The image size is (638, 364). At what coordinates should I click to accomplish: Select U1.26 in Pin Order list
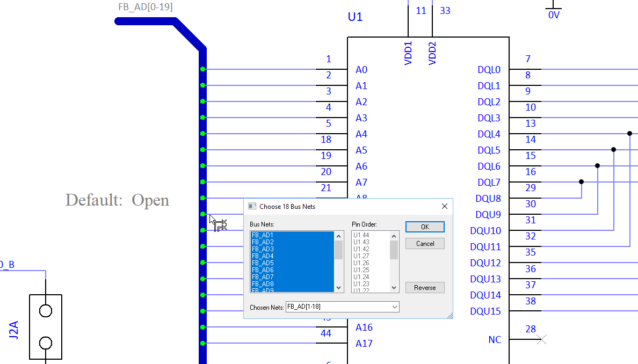tap(370, 263)
